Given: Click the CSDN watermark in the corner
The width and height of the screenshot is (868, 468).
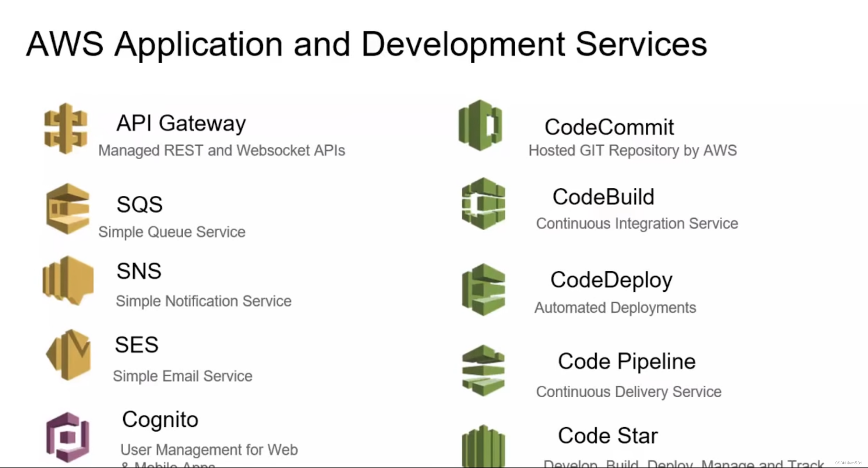Looking at the screenshot, I should point(848,463).
